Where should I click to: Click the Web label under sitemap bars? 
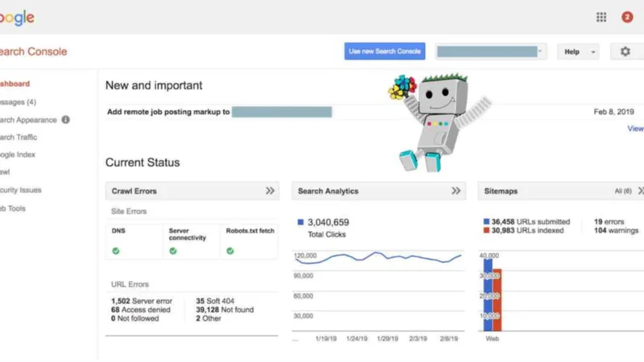492,339
